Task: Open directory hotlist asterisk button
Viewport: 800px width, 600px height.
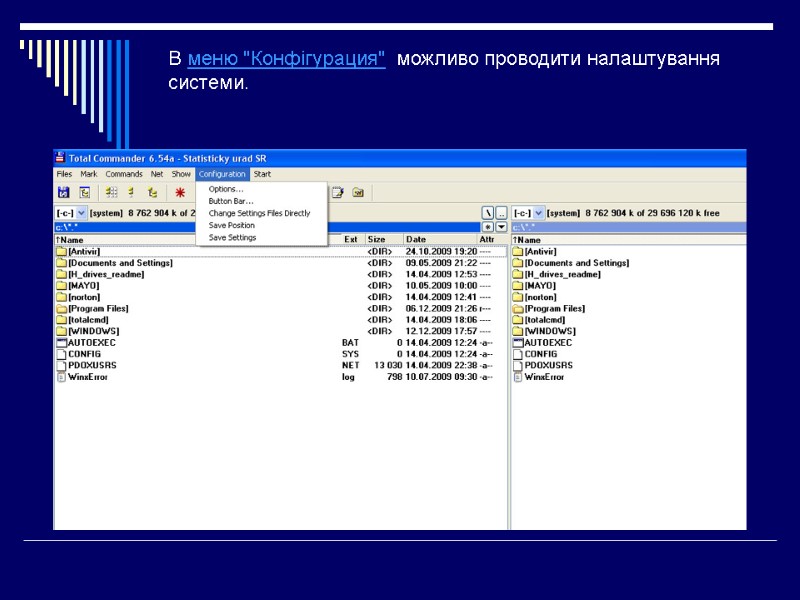Action: click(x=488, y=227)
